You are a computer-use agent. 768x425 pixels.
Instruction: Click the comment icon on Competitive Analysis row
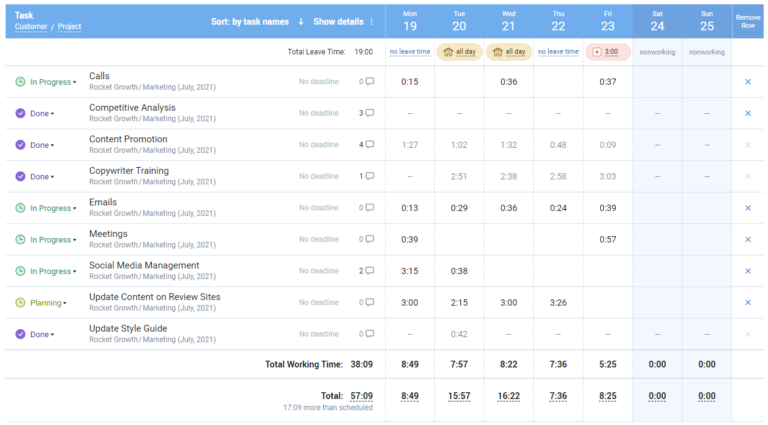(369, 113)
